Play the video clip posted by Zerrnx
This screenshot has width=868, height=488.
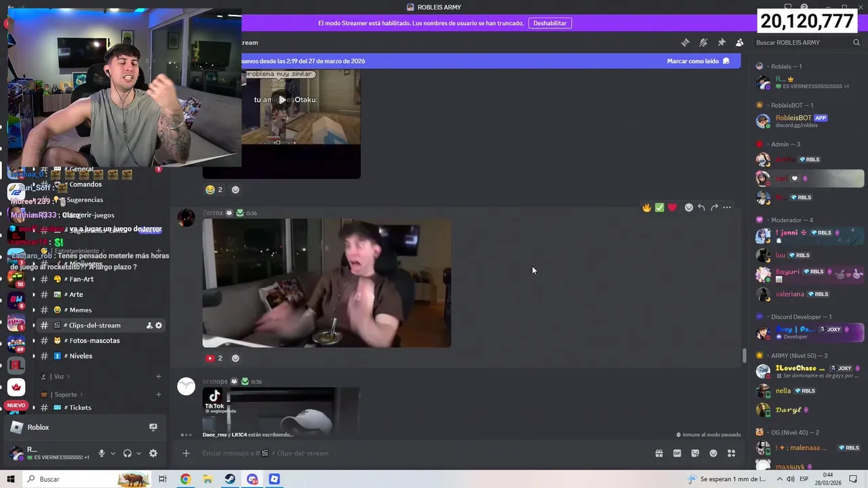pyautogui.click(x=327, y=283)
